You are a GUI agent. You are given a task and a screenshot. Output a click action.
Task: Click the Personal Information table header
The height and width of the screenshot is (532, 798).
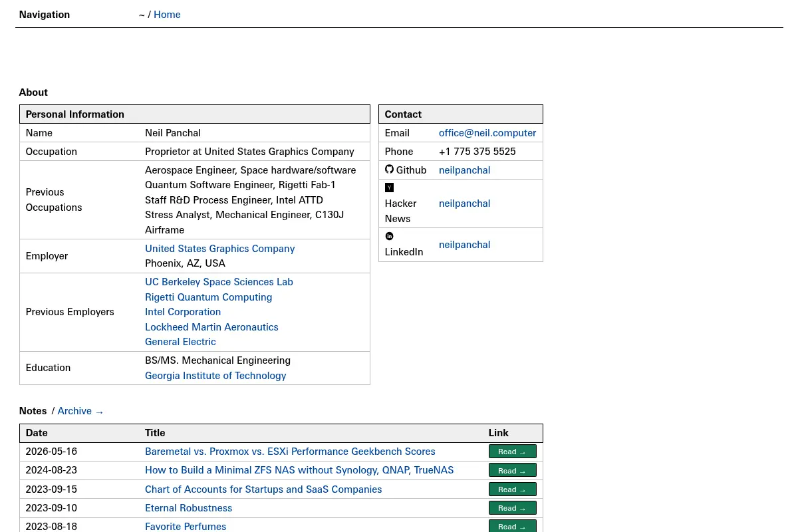(x=195, y=114)
